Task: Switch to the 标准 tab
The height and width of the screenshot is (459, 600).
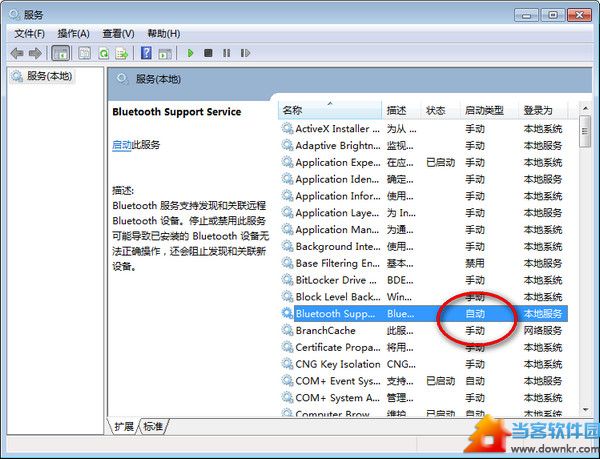Action: coord(153,426)
